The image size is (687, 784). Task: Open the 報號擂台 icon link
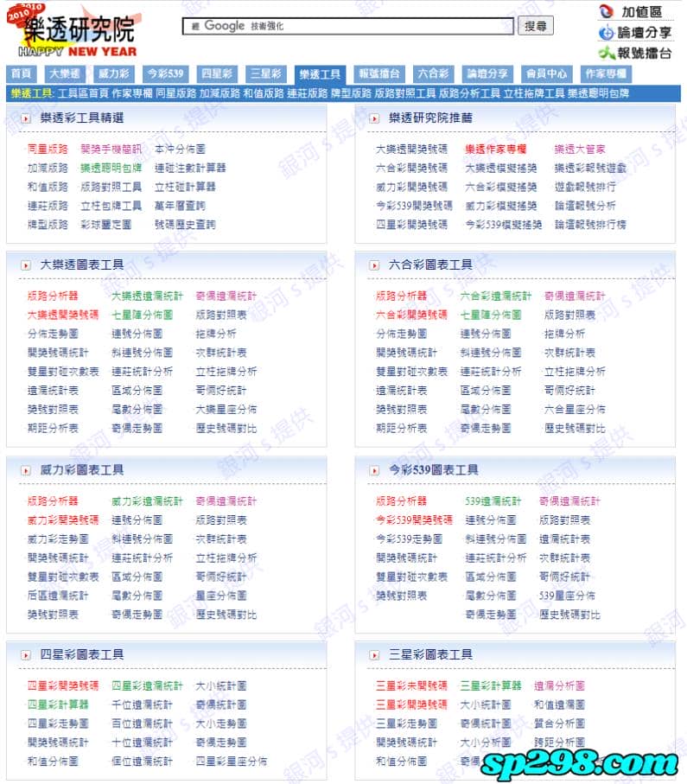(x=606, y=53)
